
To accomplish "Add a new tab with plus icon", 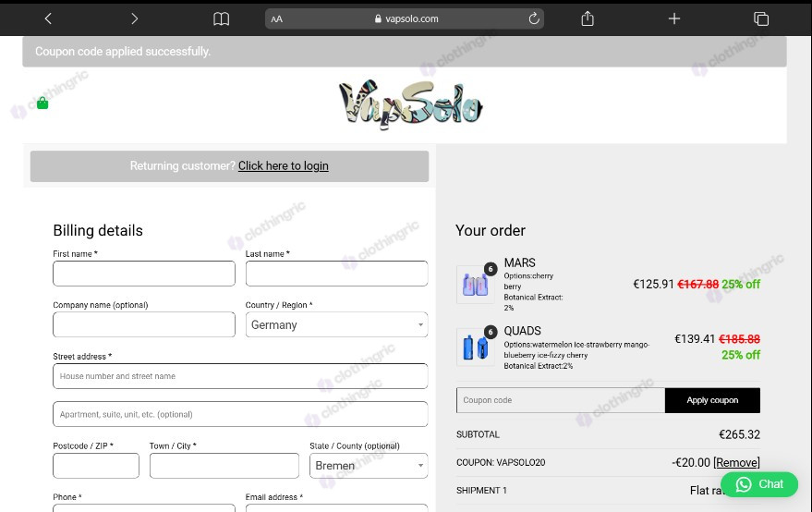I will point(673,18).
